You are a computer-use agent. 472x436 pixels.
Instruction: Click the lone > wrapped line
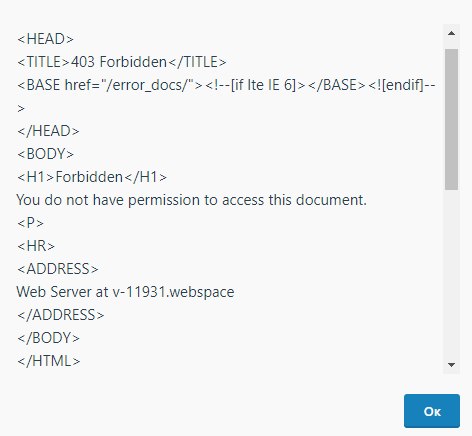click(21, 108)
